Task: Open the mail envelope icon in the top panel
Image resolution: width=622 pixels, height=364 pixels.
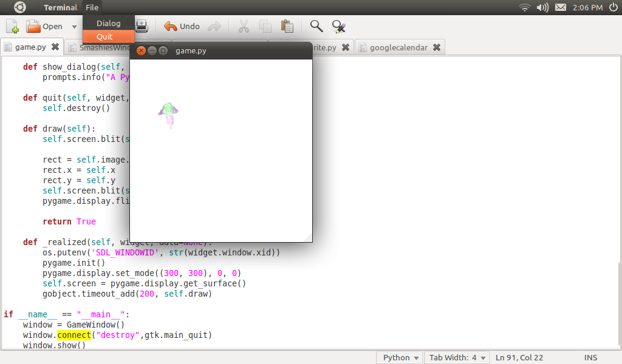Action: (x=560, y=8)
